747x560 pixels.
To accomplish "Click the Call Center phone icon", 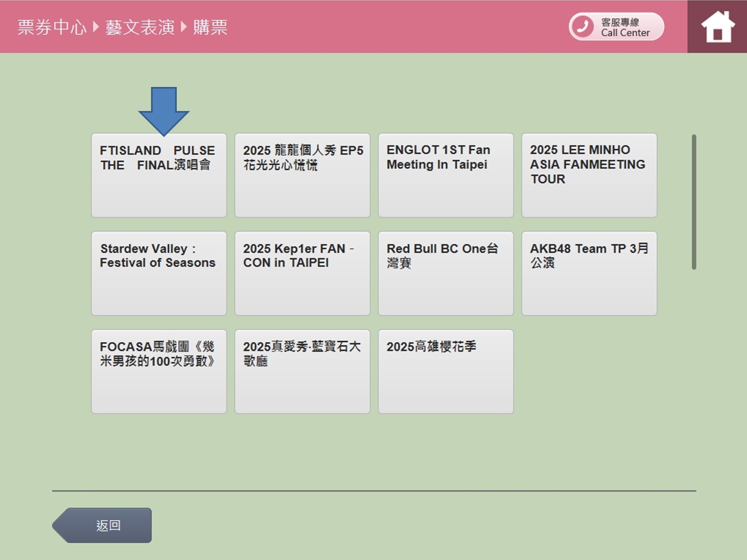I will click(x=583, y=26).
